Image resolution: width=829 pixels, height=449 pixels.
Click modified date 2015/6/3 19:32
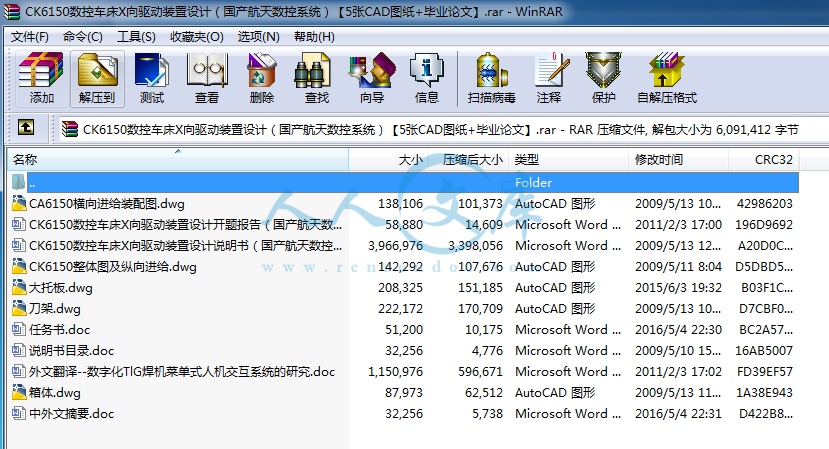(x=678, y=287)
